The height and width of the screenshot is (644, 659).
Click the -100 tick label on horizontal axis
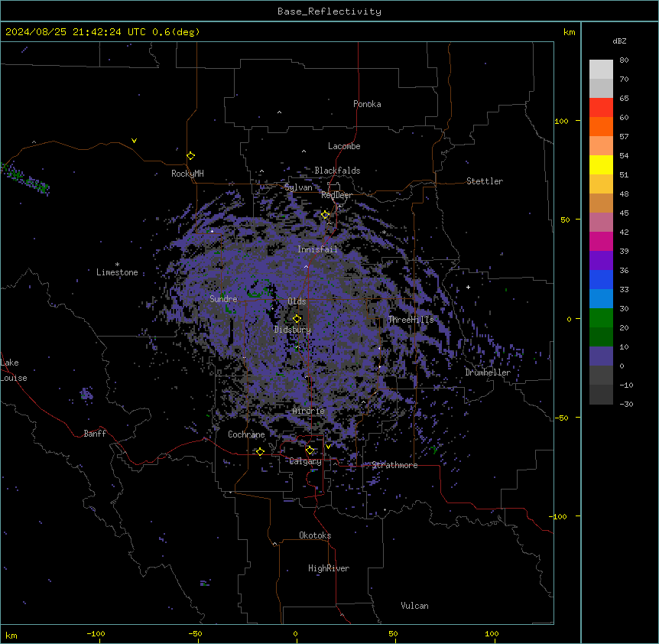click(x=96, y=633)
